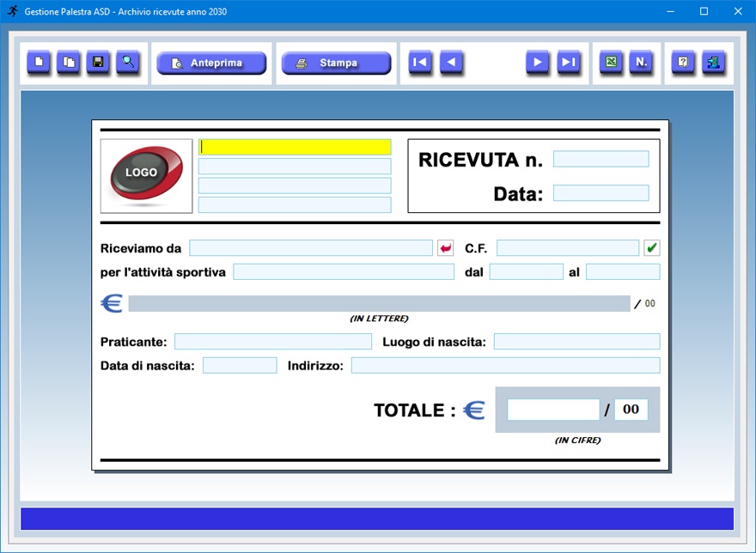This screenshot has height=553, width=756.
Task: Click the blue status bar at bottom
Action: coord(377,519)
